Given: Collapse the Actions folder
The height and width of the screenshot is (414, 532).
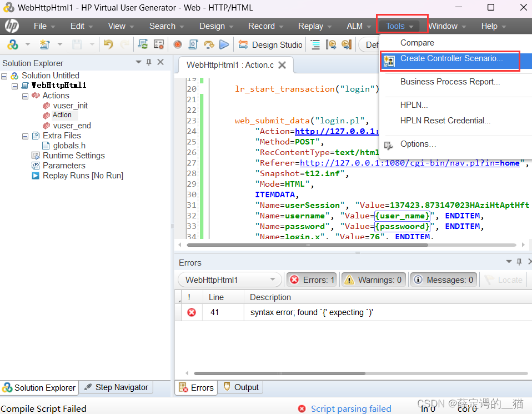Looking at the screenshot, I should click(25, 96).
